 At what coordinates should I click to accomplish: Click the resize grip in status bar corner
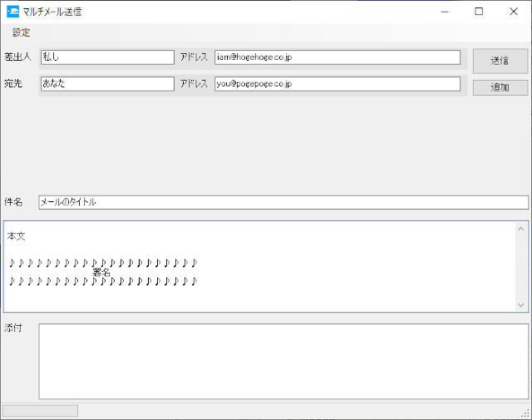(x=525, y=413)
